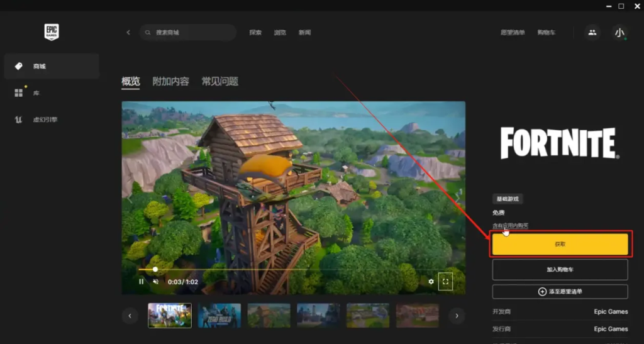This screenshot has height=344, width=644.
Task: Click the 加入购物车 add to cart button
Action: tap(560, 270)
